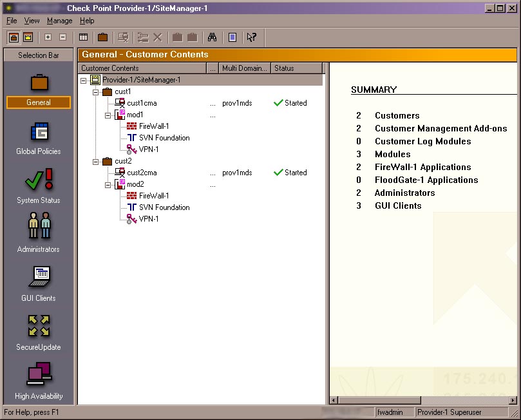This screenshot has width=521, height=420.
Task: Click 'Customers' in the summary
Action: coord(397,116)
